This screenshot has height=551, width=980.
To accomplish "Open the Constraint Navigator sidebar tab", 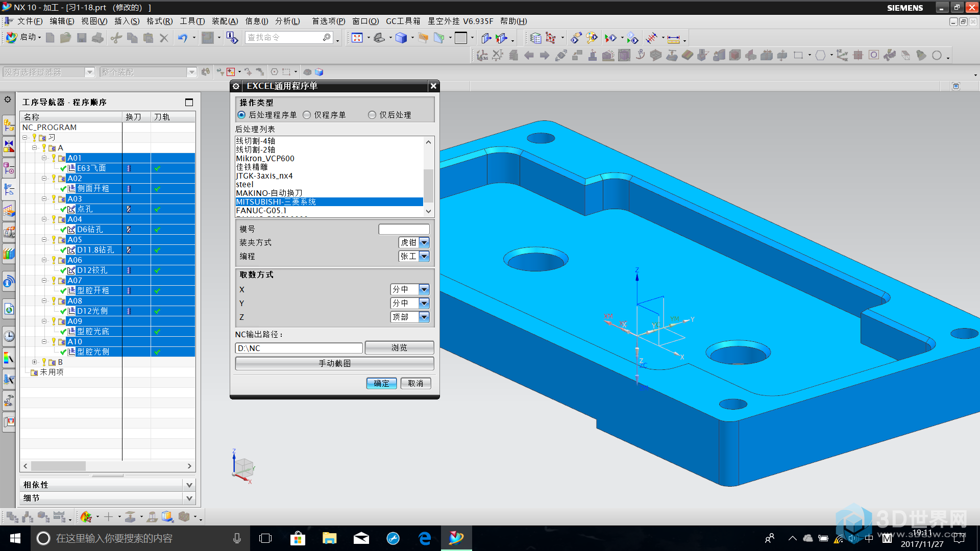I will (x=9, y=146).
